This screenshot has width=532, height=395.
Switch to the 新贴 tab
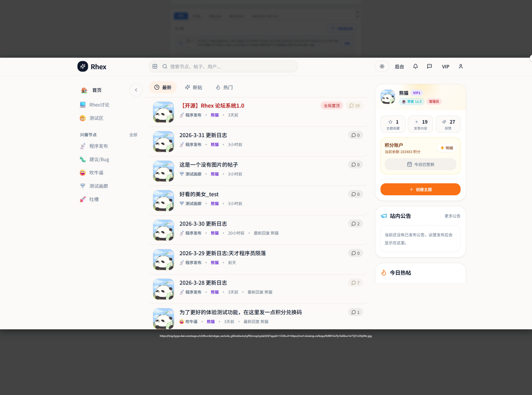click(193, 87)
